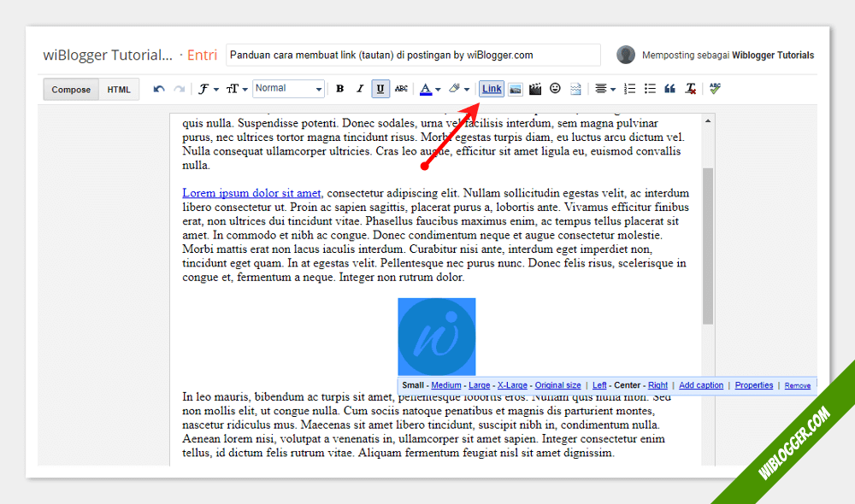The width and height of the screenshot is (855, 504).
Task: Insert a special character smiley
Action: [x=555, y=88]
